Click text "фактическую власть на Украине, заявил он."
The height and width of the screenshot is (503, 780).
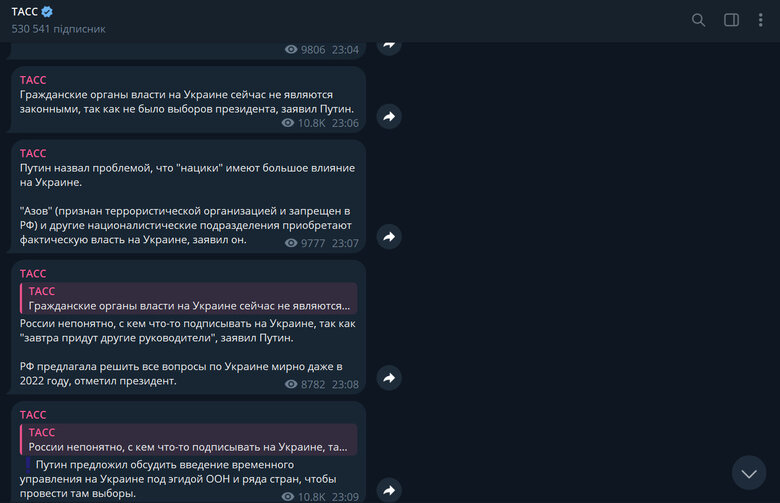click(133, 240)
